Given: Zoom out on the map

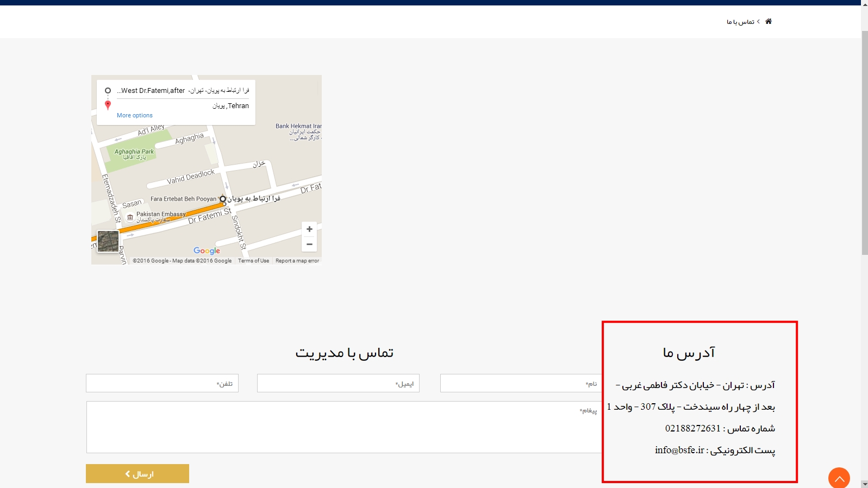Looking at the screenshot, I should 309,245.
